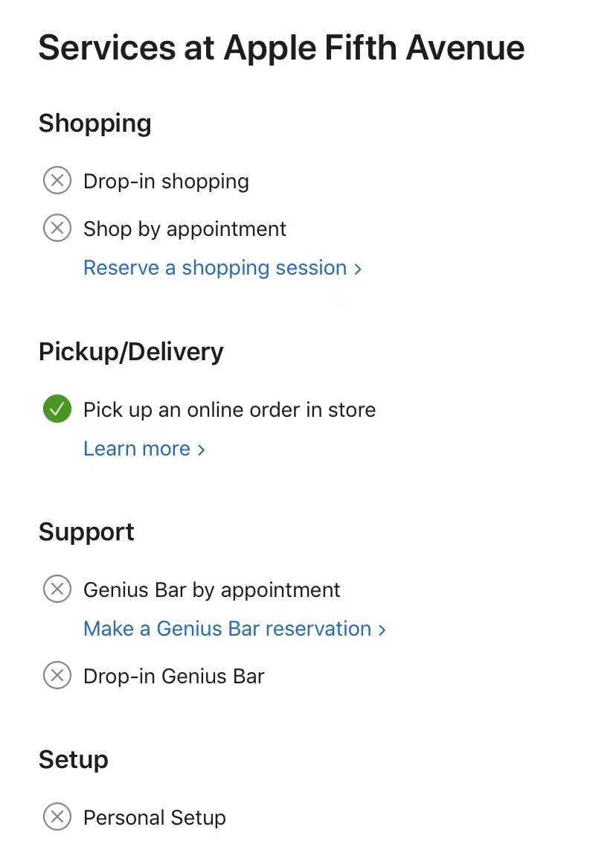The width and height of the screenshot is (616, 850).
Task: Click the X icon beside Drop-in Genius Bar
Action: [x=57, y=676]
